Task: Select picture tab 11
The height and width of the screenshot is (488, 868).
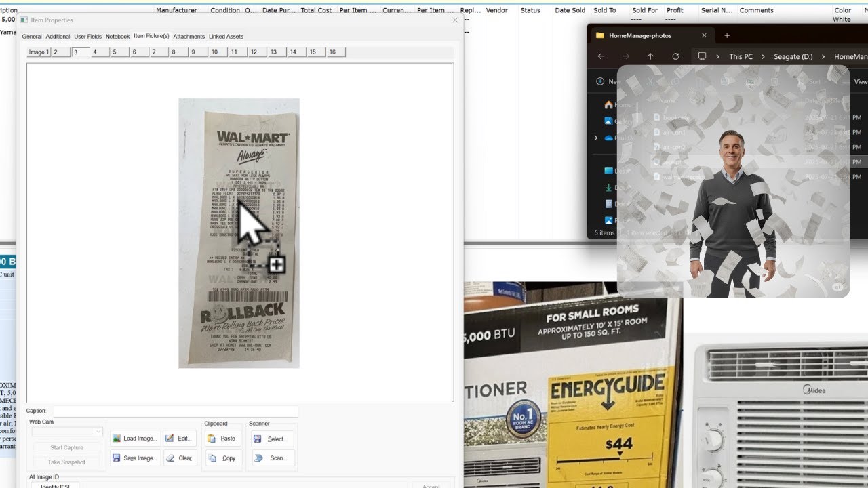Action: [238, 52]
